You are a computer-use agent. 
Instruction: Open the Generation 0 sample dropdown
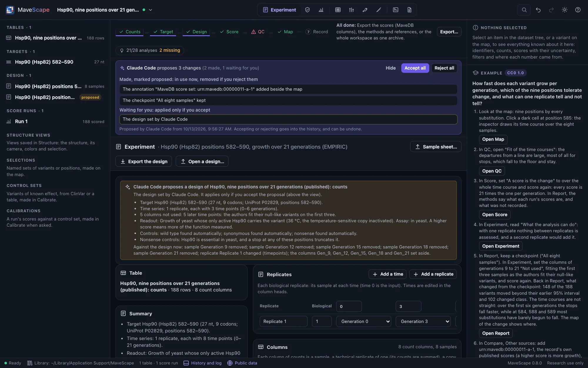pyautogui.click(x=364, y=321)
